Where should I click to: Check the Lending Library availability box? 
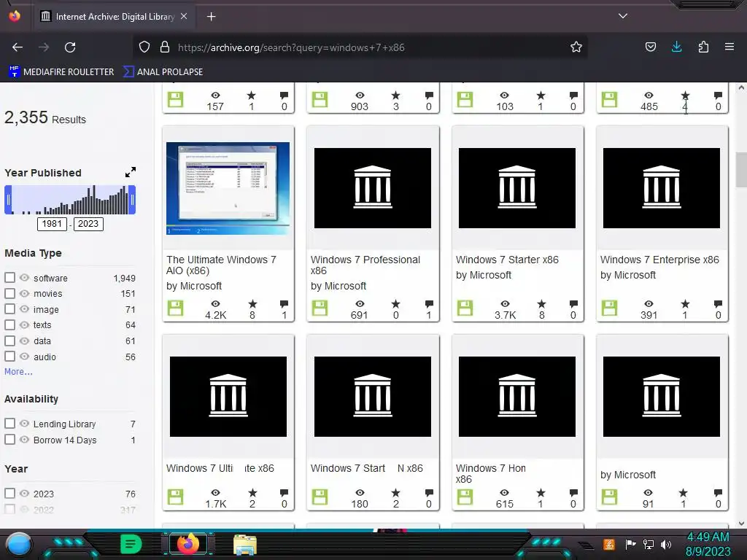[9, 424]
